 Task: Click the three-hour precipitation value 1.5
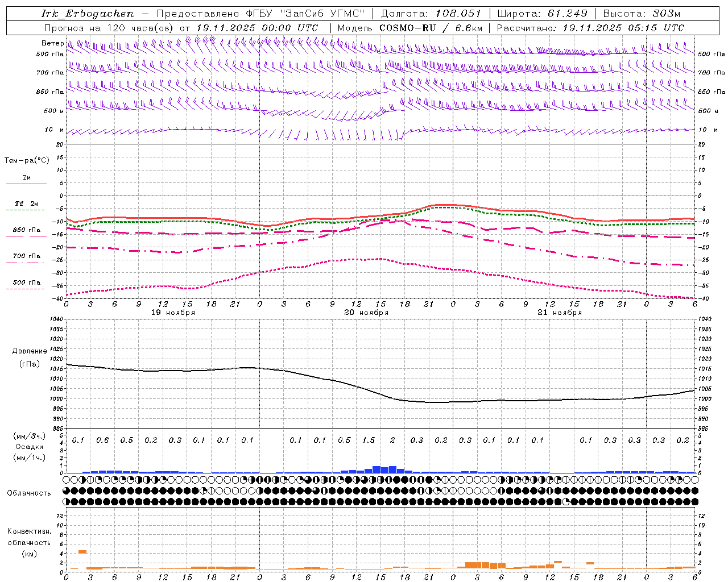pos(369,440)
